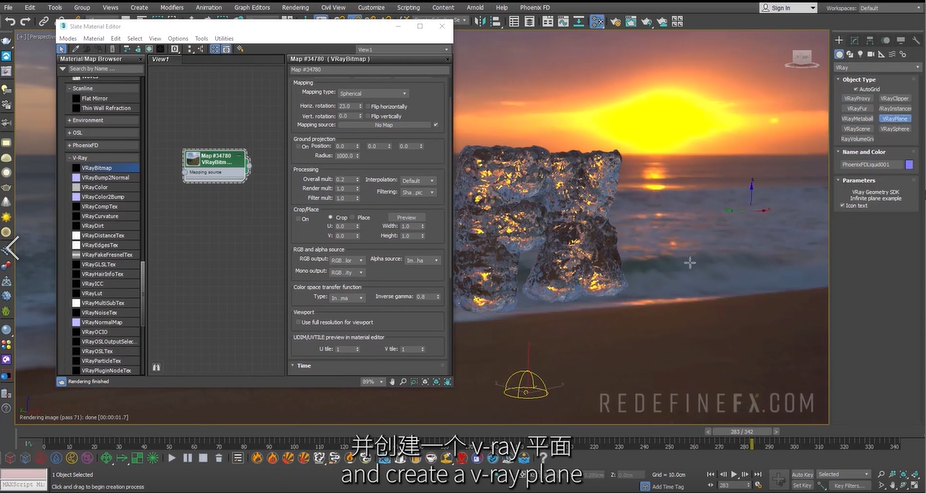Screen dimensions: 926x493
Task: Select Shapes category icon
Action: click(x=850, y=54)
